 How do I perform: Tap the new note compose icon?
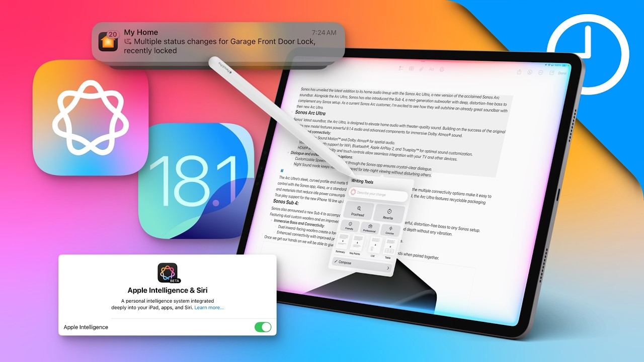(552, 73)
